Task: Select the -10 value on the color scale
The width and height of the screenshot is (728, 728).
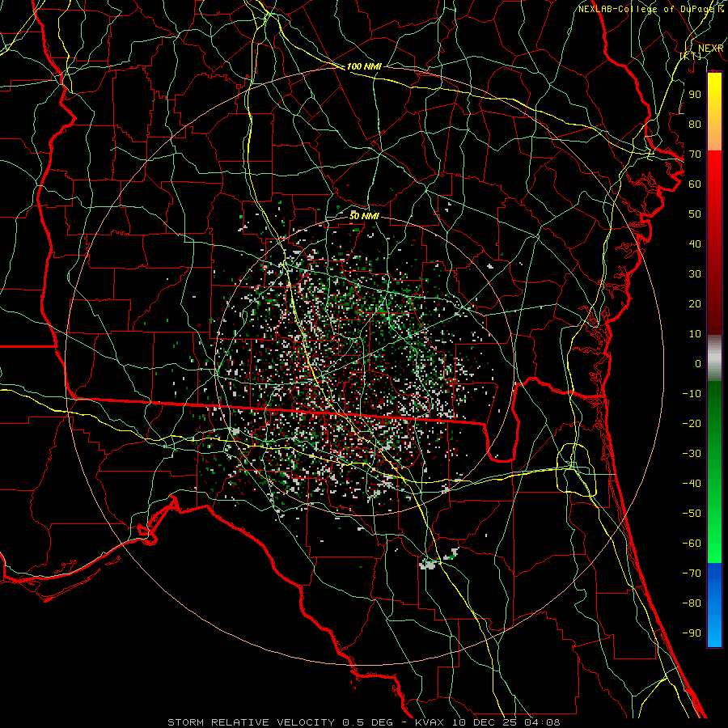Action: point(692,394)
